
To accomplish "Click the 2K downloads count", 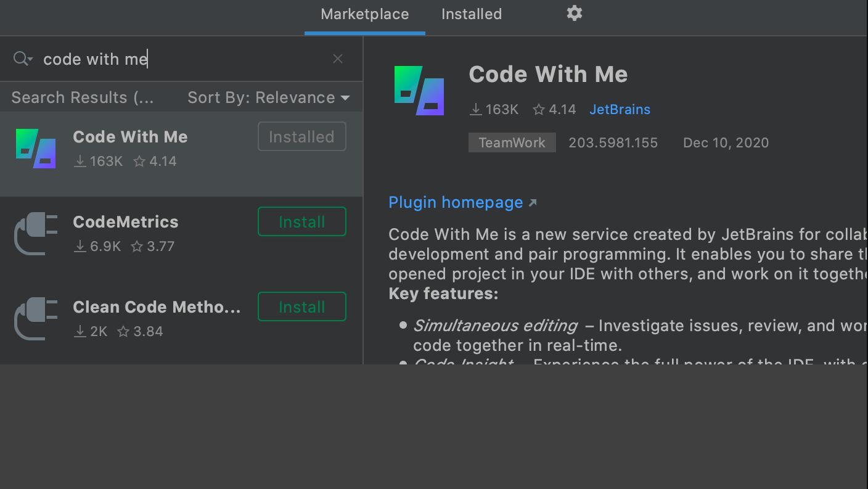I will point(91,331).
